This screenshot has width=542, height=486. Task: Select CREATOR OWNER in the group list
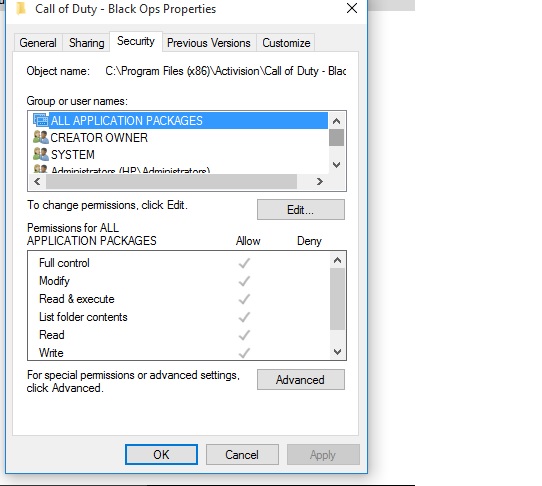tap(99, 138)
